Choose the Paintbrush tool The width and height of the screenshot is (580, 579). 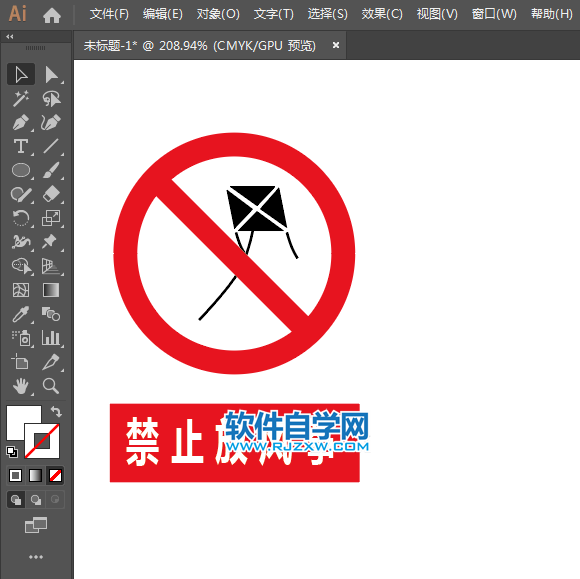coord(51,171)
